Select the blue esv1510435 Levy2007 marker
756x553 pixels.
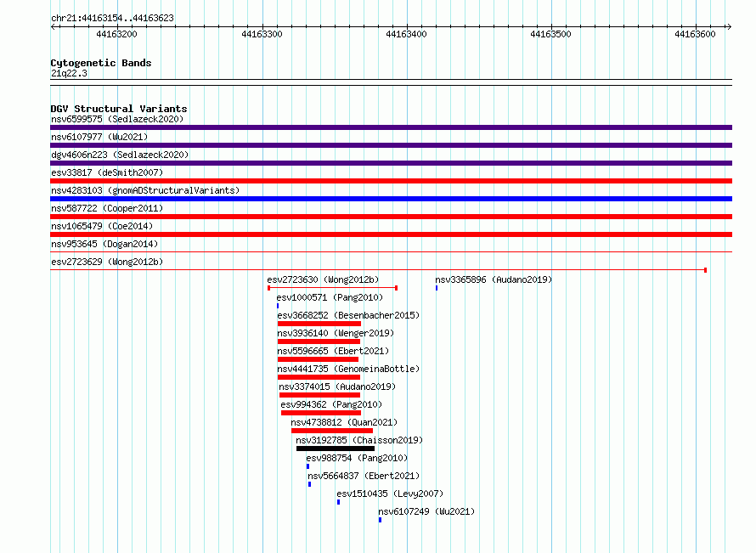point(338,502)
